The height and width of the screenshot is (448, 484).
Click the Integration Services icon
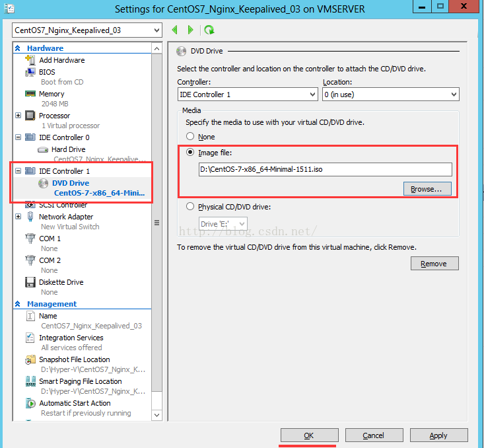[x=30, y=338]
